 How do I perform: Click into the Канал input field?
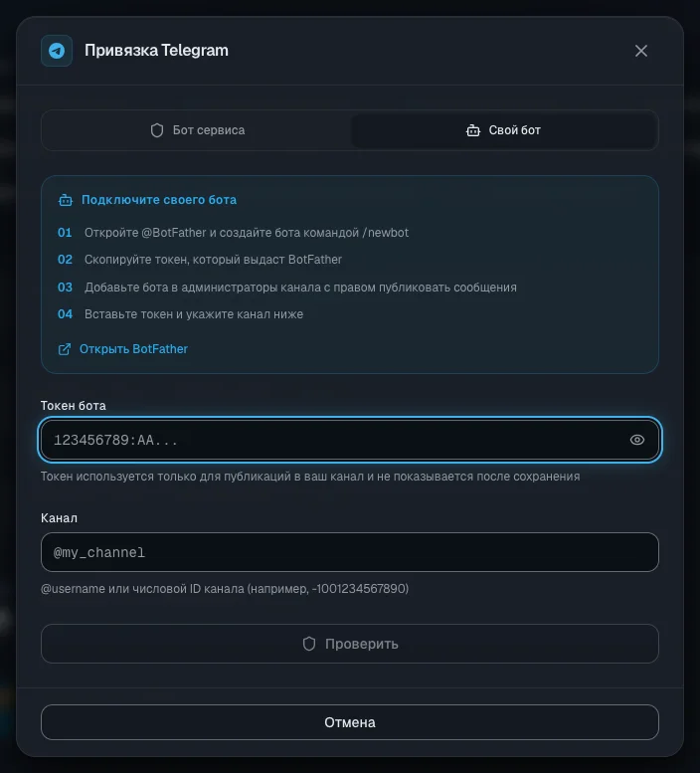[x=350, y=552]
